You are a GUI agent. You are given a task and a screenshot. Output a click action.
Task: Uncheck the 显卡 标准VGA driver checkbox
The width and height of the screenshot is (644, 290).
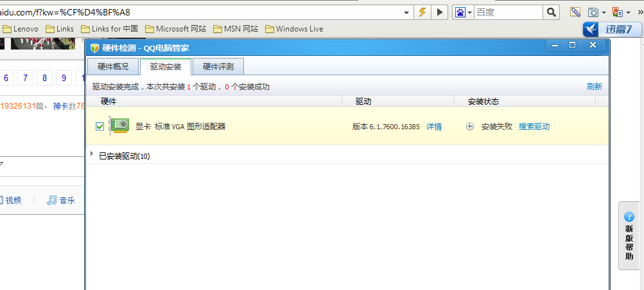100,126
